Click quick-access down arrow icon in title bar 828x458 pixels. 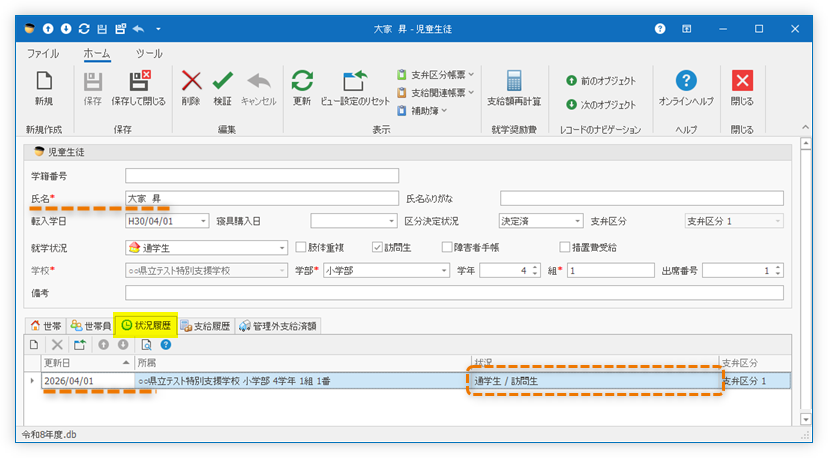click(x=66, y=29)
